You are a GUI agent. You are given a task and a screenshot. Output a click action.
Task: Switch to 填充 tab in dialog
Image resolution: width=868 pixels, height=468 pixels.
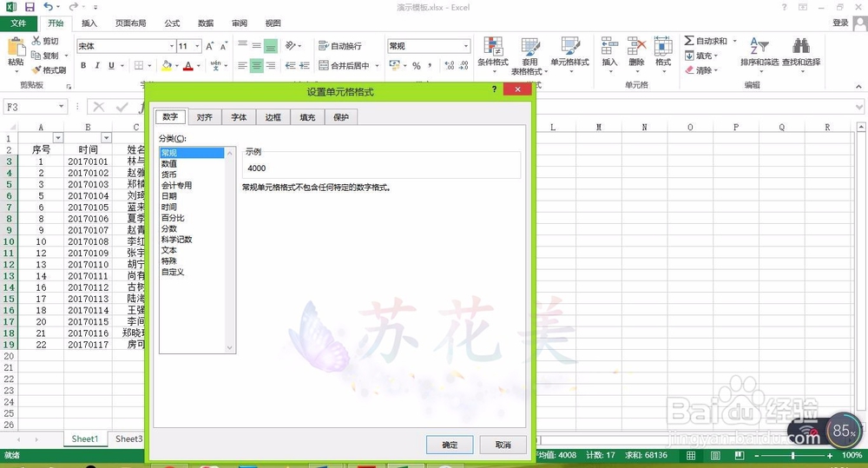pos(307,117)
